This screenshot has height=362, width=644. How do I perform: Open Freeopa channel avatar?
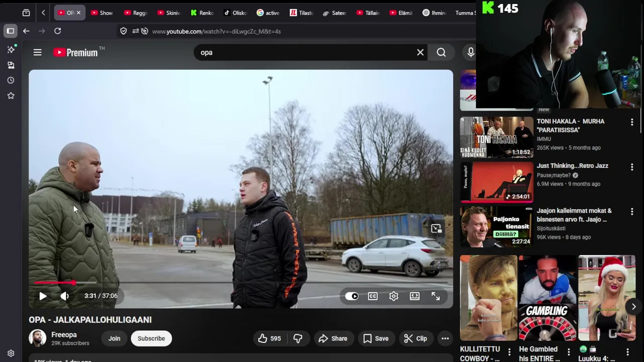(37, 338)
